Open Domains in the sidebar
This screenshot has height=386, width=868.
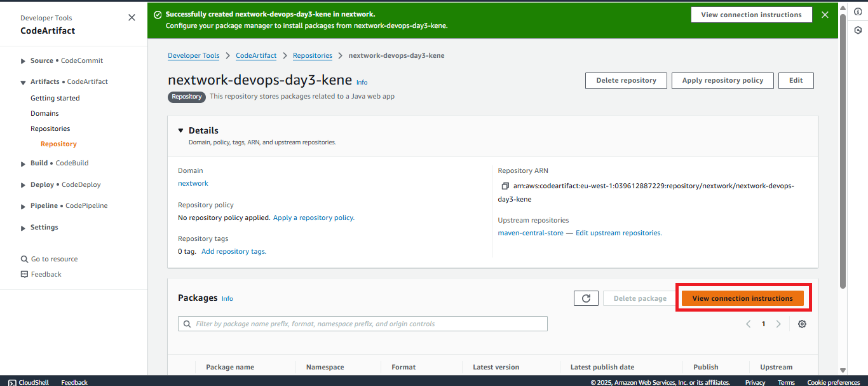point(44,113)
